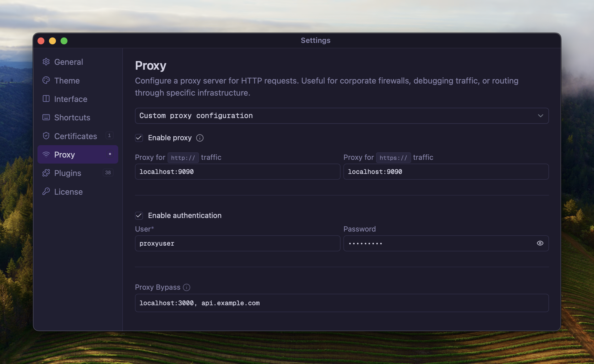The height and width of the screenshot is (364, 594).
Task: Click the https proxy address field
Action: tap(446, 172)
